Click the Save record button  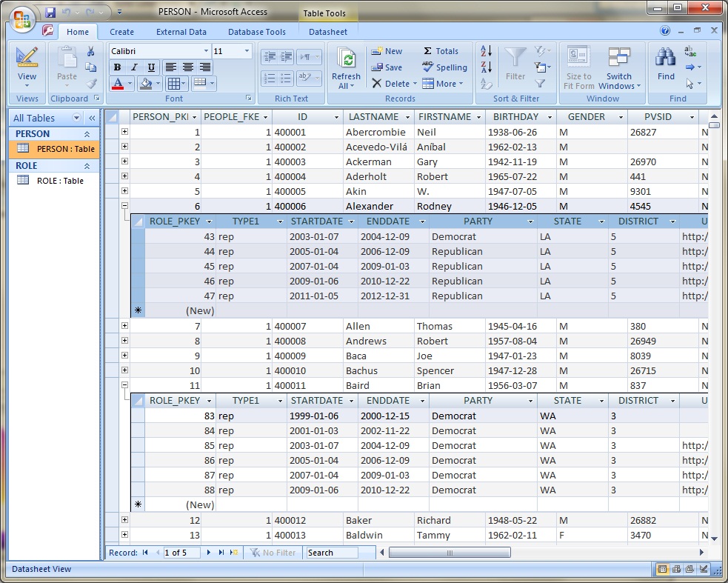tap(387, 67)
